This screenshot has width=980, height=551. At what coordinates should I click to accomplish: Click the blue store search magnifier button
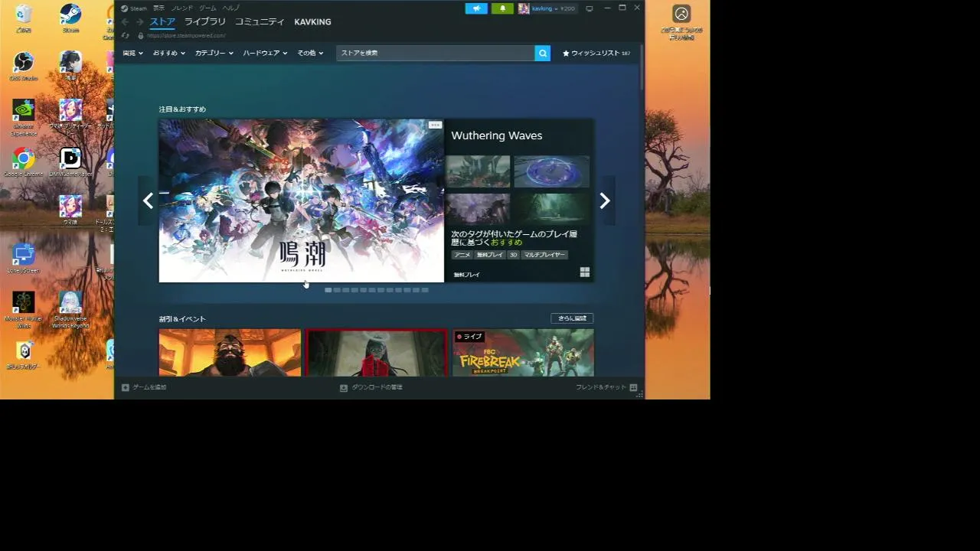(x=543, y=53)
